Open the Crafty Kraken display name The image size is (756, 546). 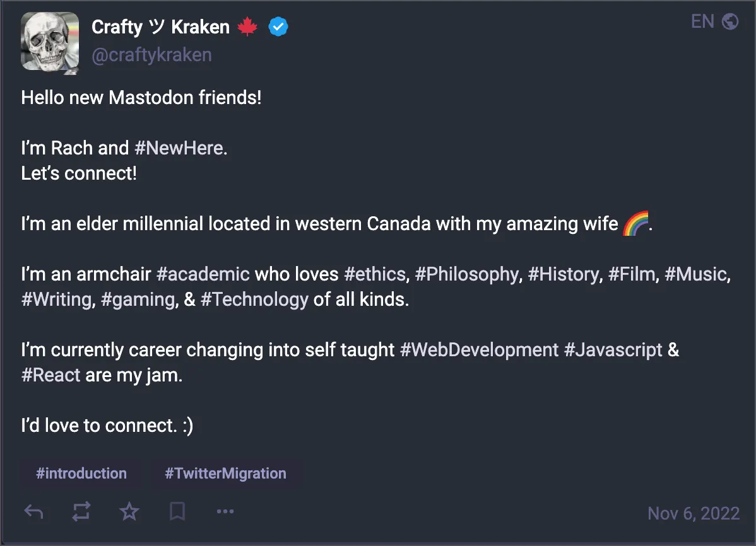(x=160, y=27)
